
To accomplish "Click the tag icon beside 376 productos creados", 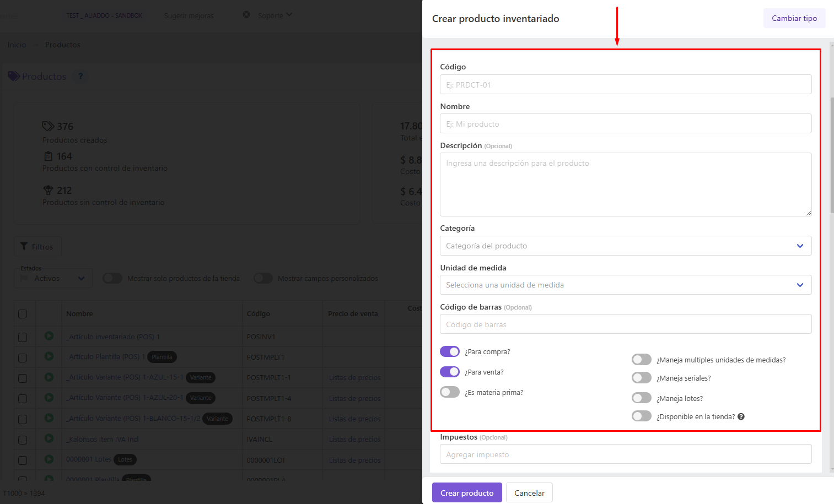I will point(48,126).
